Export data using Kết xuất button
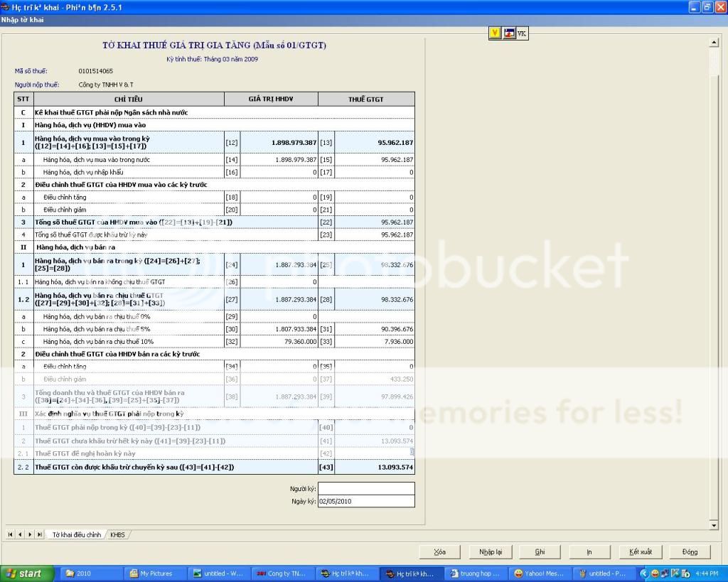728x582 pixels. [640, 551]
